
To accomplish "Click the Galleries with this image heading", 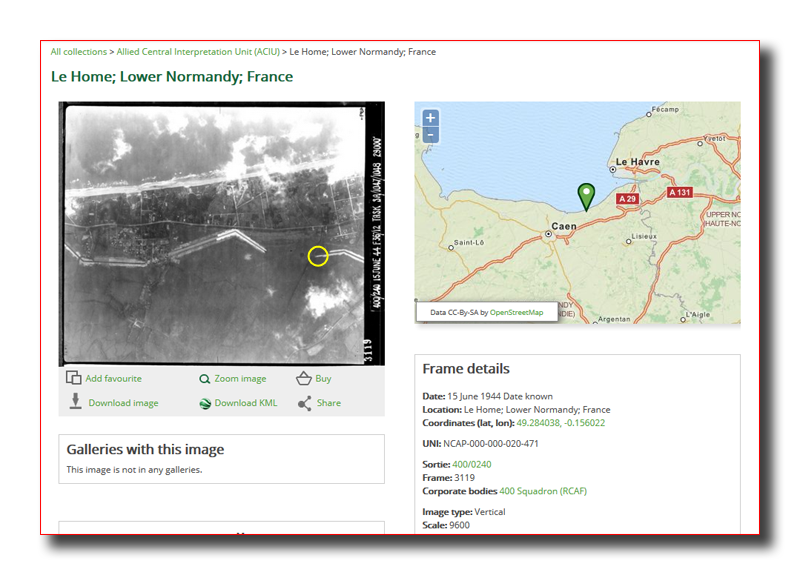I will click(145, 449).
